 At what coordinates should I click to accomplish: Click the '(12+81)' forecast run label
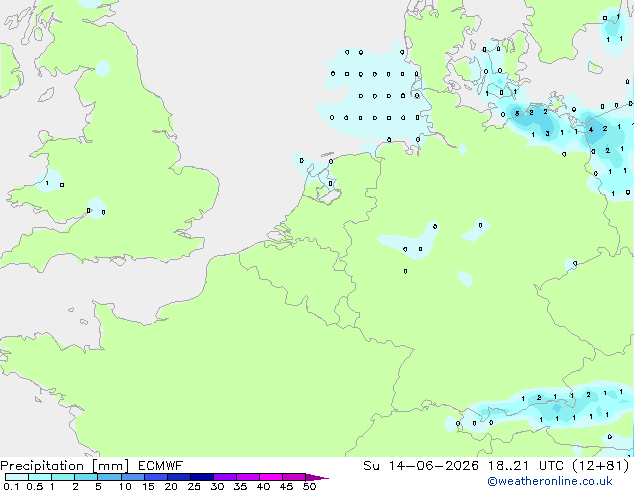[x=601, y=465]
